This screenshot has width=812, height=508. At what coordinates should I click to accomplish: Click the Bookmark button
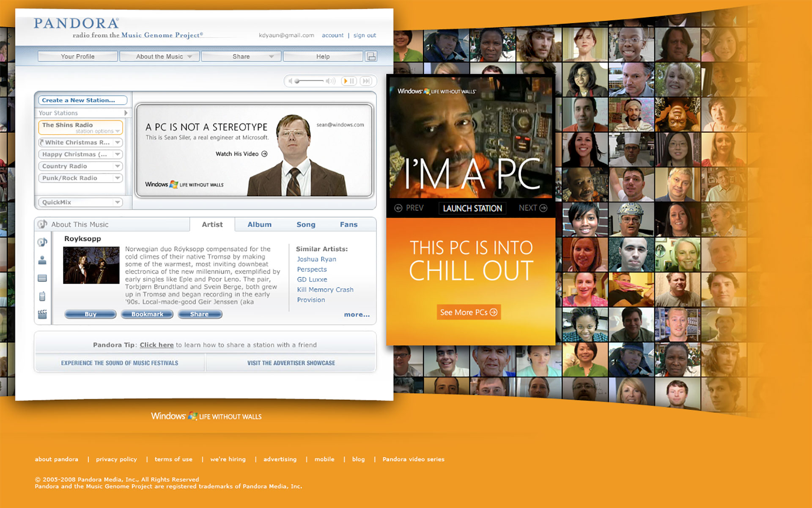(147, 314)
